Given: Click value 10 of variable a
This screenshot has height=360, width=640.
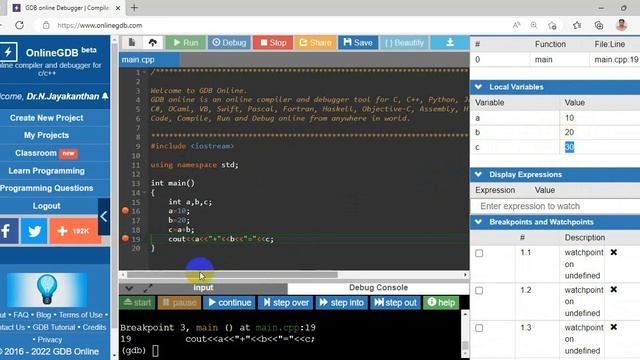Looking at the screenshot, I should (x=569, y=118).
